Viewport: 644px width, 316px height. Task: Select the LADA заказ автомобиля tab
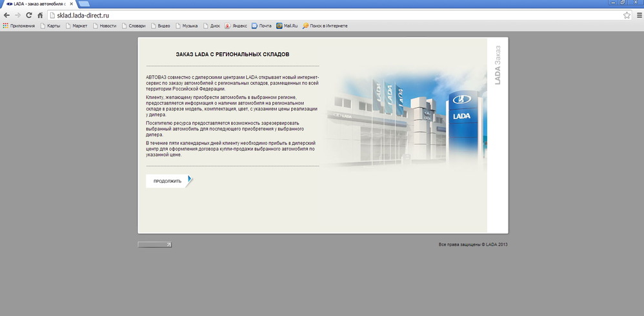pos(38,4)
